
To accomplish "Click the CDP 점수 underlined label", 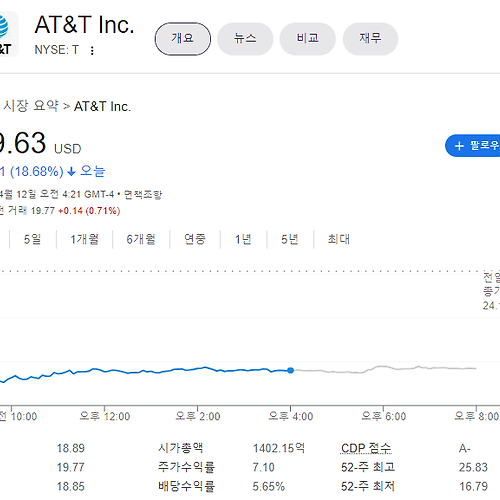I will [366, 448].
